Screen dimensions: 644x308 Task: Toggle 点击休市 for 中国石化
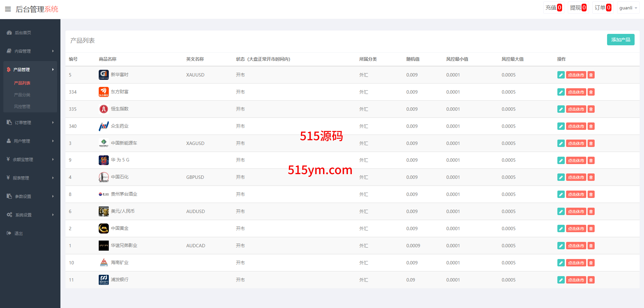576,177
